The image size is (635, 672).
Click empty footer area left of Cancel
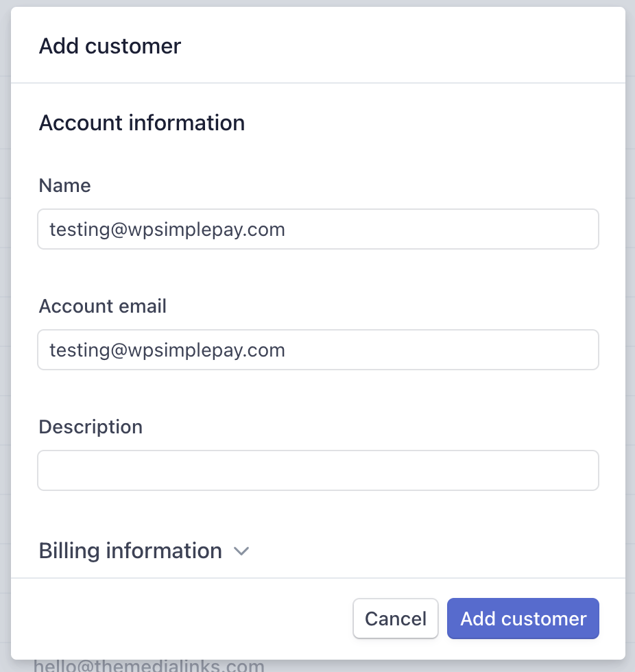(x=178, y=619)
